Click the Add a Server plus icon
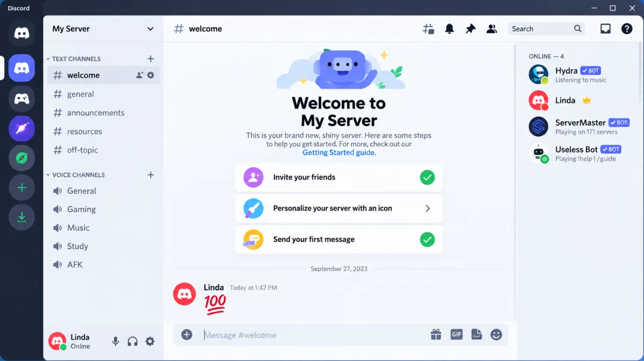The width and height of the screenshot is (644, 361). pos(21,188)
